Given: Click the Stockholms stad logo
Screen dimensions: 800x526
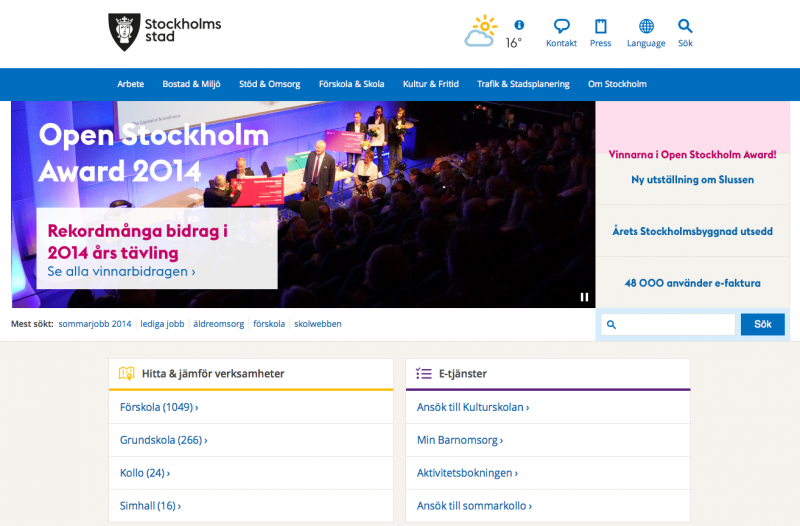Looking at the screenshot, I should pos(164,32).
